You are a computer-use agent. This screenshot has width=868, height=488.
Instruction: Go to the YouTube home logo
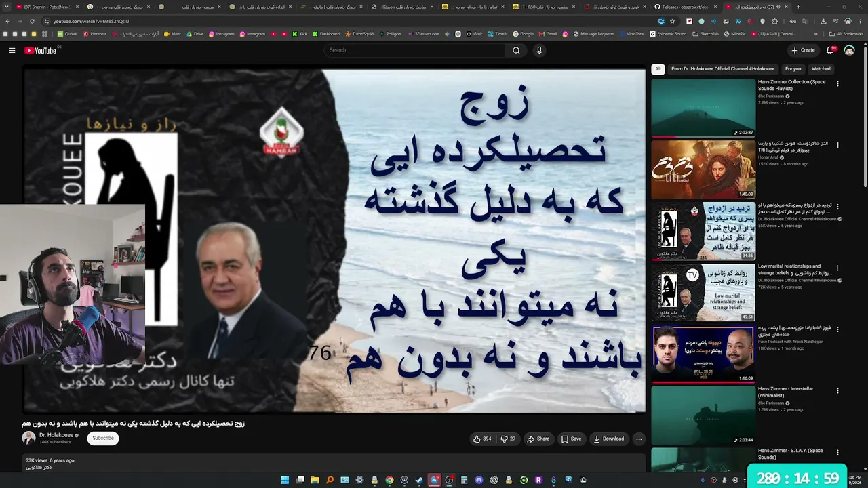(41, 50)
